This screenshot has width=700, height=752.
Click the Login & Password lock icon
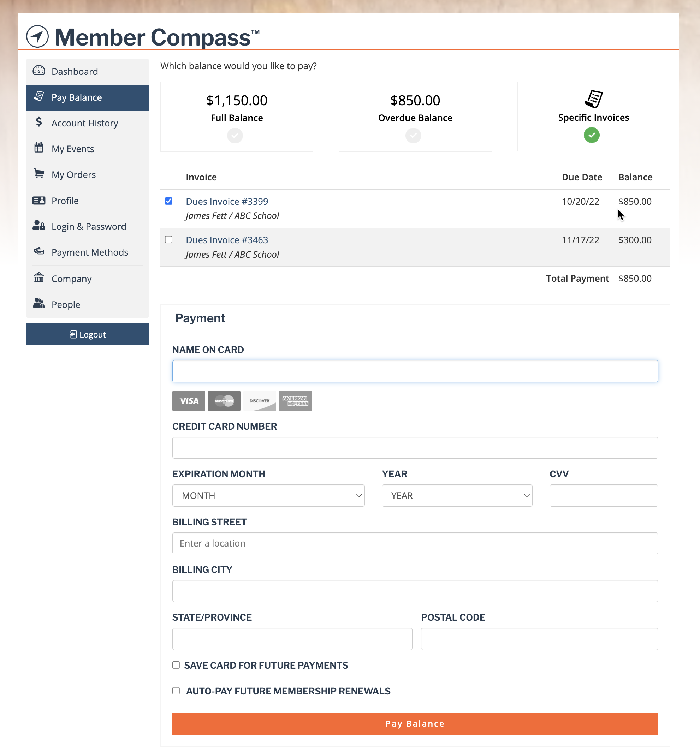click(x=38, y=226)
